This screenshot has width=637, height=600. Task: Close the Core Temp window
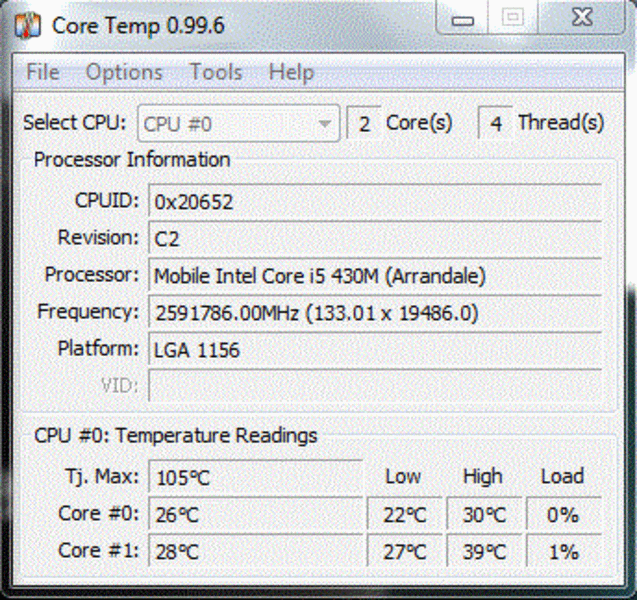(581, 17)
